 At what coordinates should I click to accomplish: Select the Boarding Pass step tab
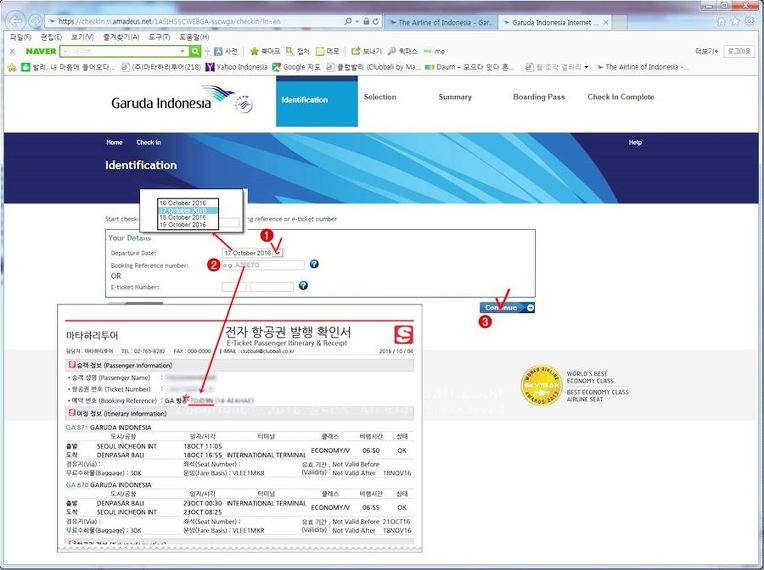[539, 97]
